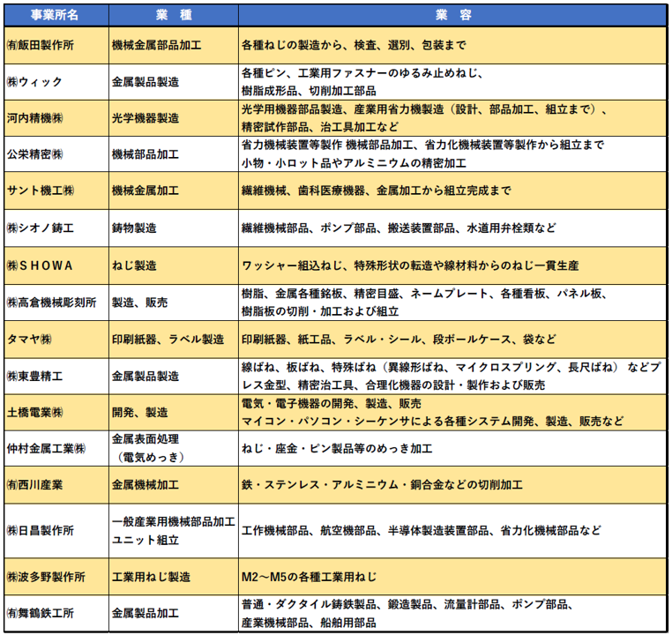Select the ㈱高倉機械彫刻所 company cell
The width and height of the screenshot is (672, 635).
tap(56, 303)
